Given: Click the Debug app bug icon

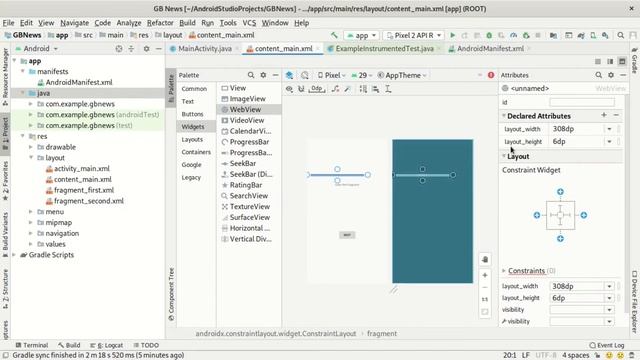Looking at the screenshot, I should tap(489, 36).
